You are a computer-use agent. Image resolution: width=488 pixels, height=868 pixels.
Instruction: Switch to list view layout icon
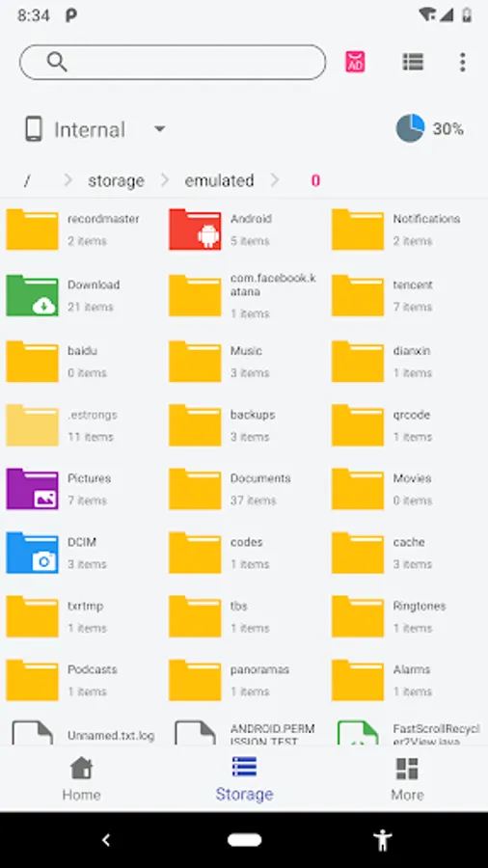413,62
